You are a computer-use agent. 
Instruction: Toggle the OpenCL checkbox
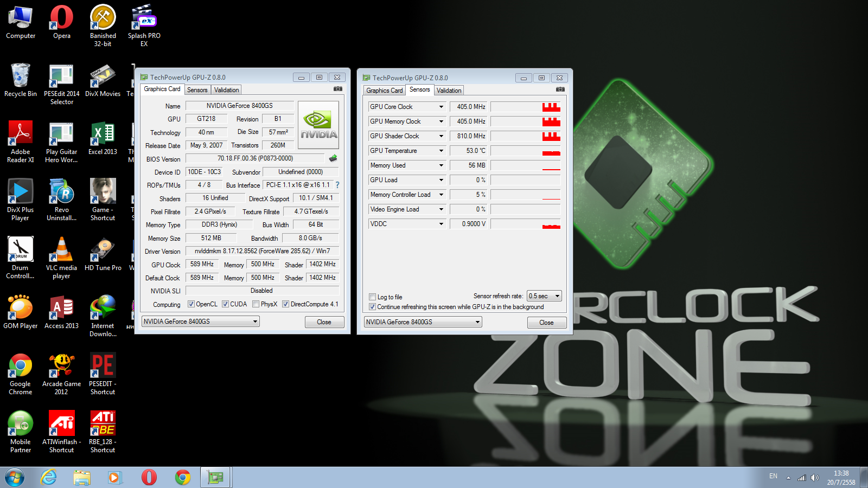tap(191, 304)
